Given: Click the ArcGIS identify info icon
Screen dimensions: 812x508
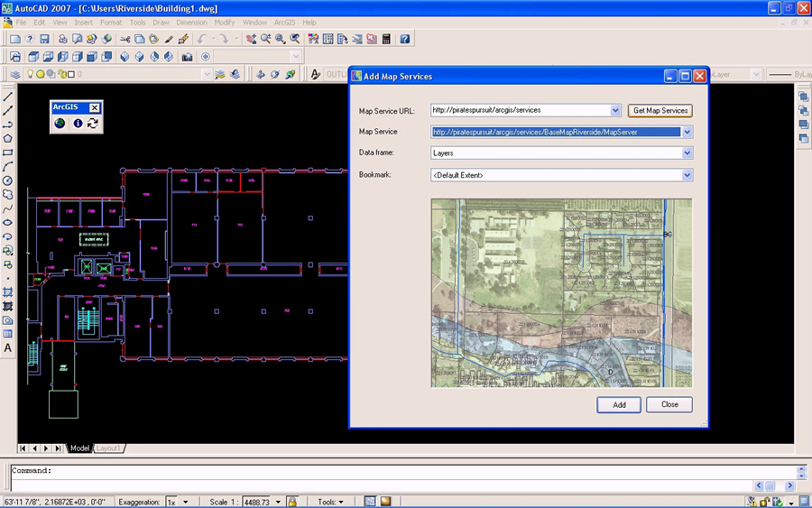Looking at the screenshot, I should [x=78, y=124].
